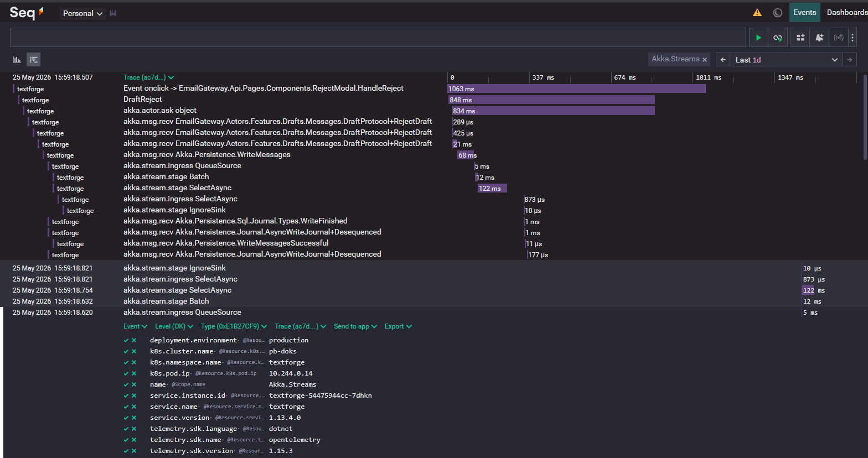The height and width of the screenshot is (458, 868).
Task: Click checkmark beside service.name textforge
Action: pyautogui.click(x=126, y=407)
